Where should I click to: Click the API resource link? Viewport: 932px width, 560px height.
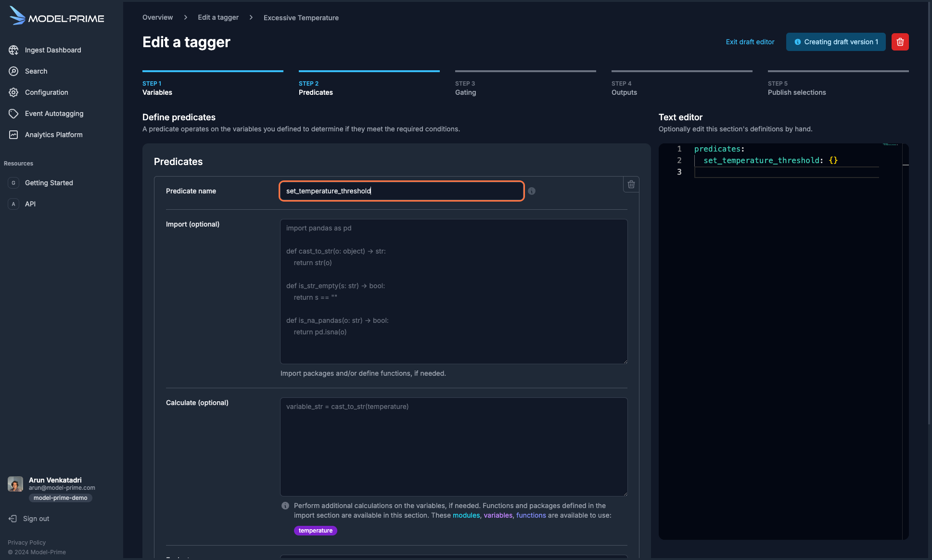[30, 203]
